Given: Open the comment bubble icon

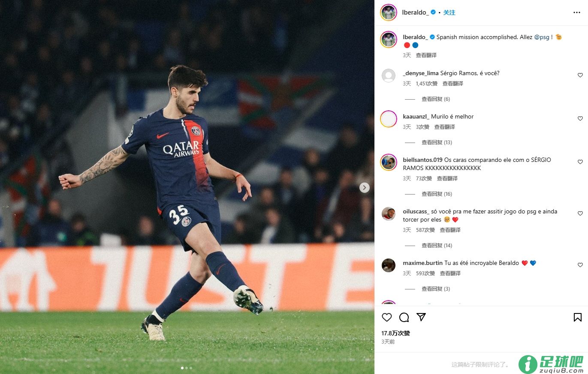Looking at the screenshot, I should pos(404,317).
